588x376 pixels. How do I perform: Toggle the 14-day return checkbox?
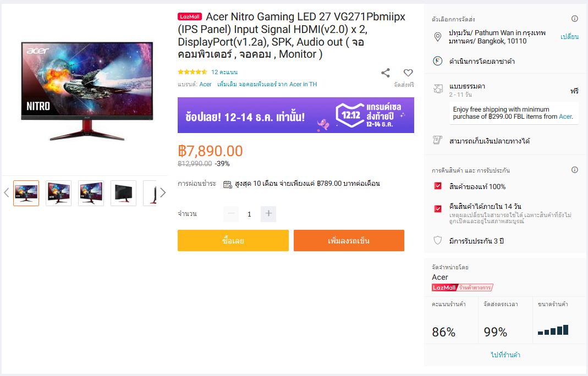[438, 209]
